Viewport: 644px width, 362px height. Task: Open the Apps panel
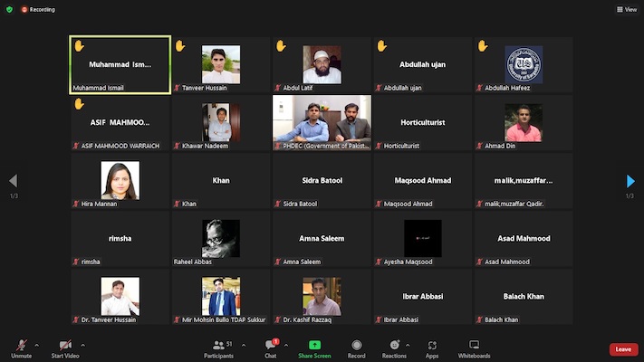coord(432,348)
